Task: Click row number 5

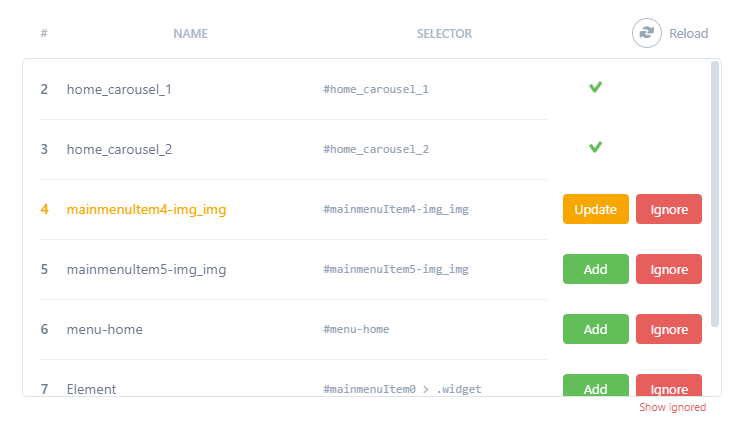Action: pos(44,269)
